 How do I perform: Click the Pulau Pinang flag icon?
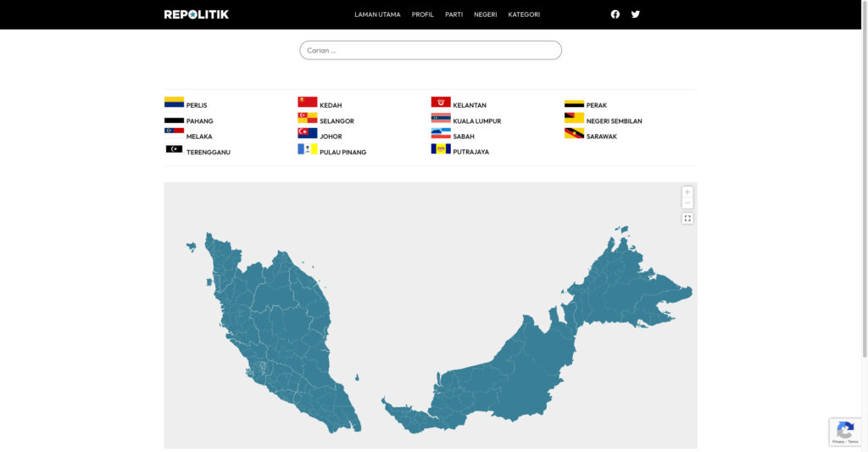(307, 149)
